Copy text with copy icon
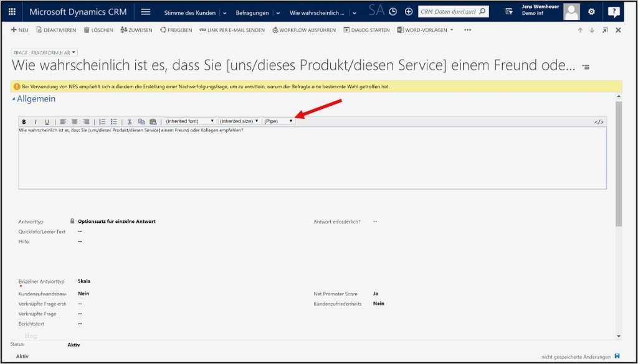Viewport: 638px width, 364px height. 141,121
